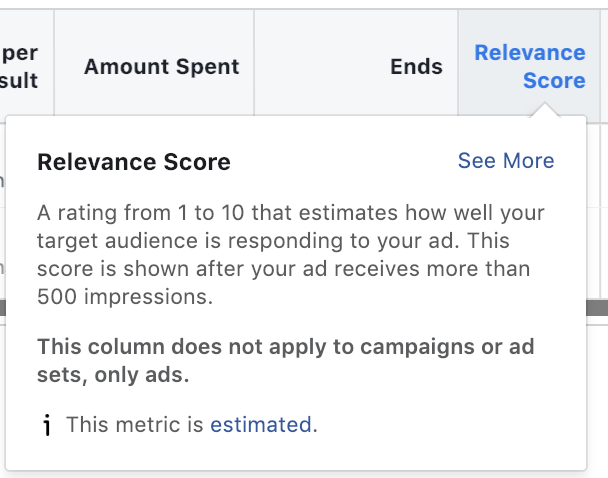Click the partially visible 'per result' column header
Image resolution: width=608 pixels, height=478 pixels.
(x=19, y=67)
